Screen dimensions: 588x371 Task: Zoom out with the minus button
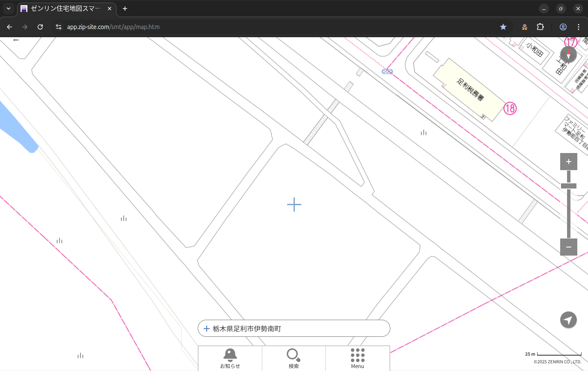(x=568, y=247)
